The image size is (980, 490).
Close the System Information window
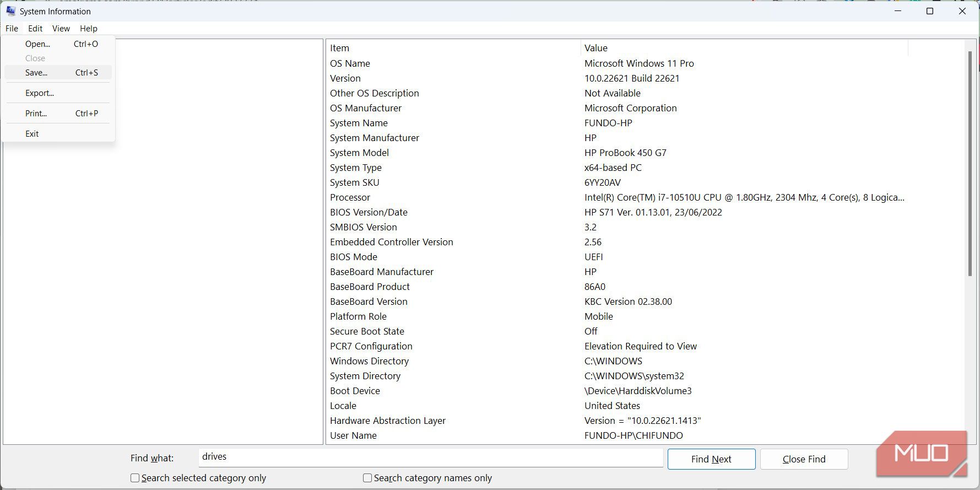click(x=962, y=11)
